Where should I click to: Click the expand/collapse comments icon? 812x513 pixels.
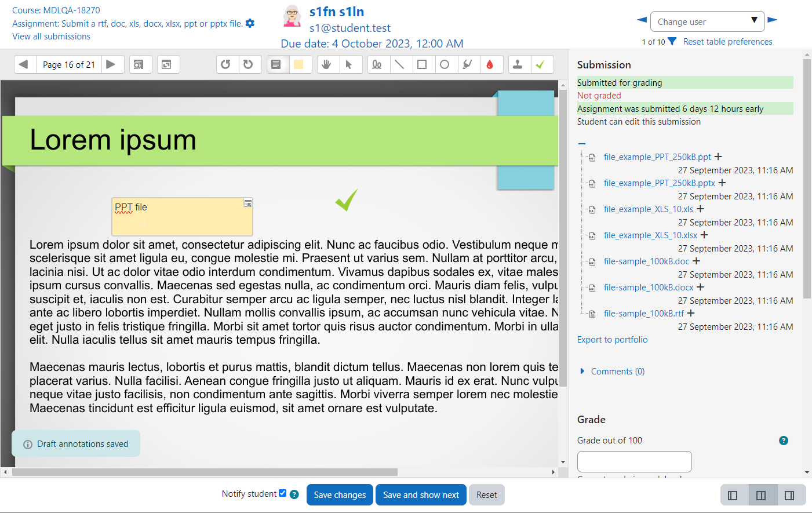(166, 64)
